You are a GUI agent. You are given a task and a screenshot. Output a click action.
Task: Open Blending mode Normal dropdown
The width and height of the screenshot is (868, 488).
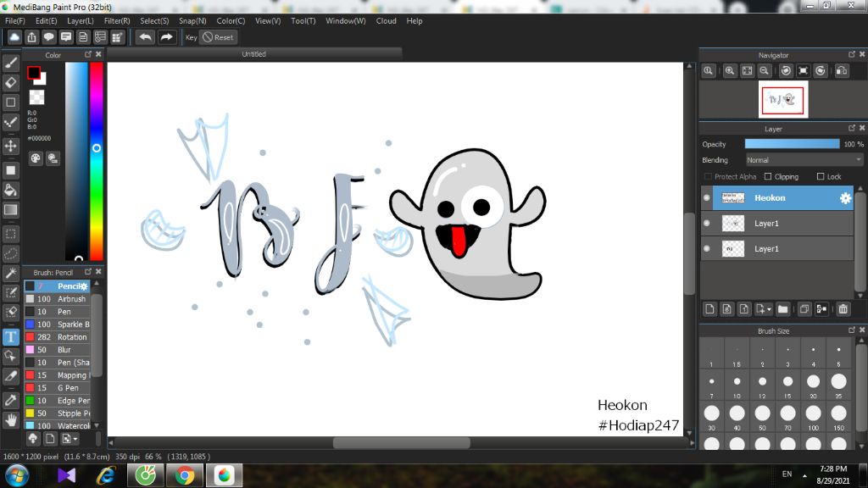(x=804, y=160)
